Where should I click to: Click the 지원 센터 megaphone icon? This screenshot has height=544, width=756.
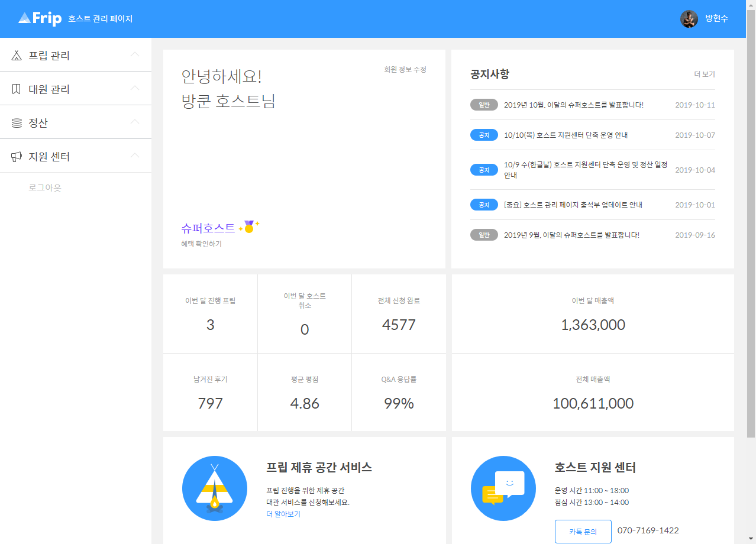click(x=15, y=156)
